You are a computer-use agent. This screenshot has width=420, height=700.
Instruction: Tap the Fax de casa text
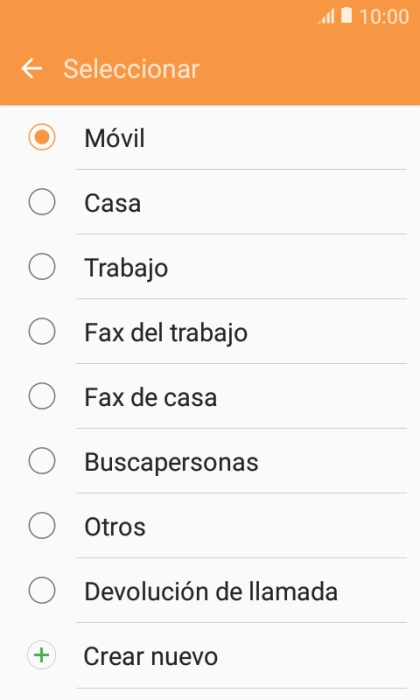[151, 397]
